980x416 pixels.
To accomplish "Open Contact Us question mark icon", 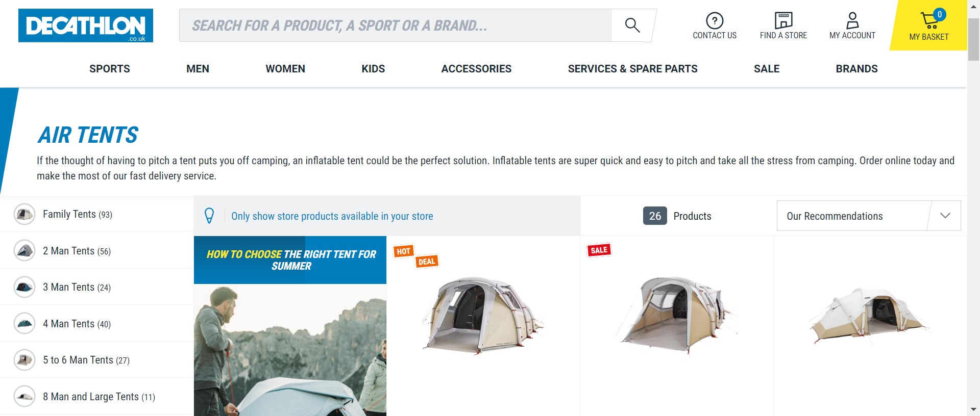I will (714, 21).
